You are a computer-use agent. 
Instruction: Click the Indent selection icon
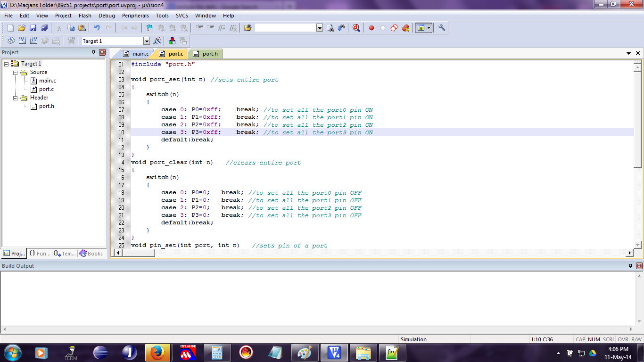(199, 28)
